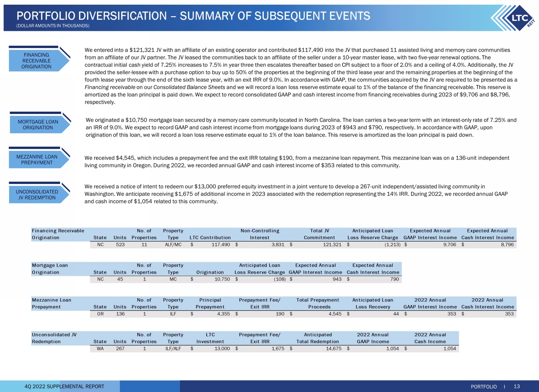
Task: Click the 4,545 Total Prepayment Proceeds value
Action: click(335, 314)
